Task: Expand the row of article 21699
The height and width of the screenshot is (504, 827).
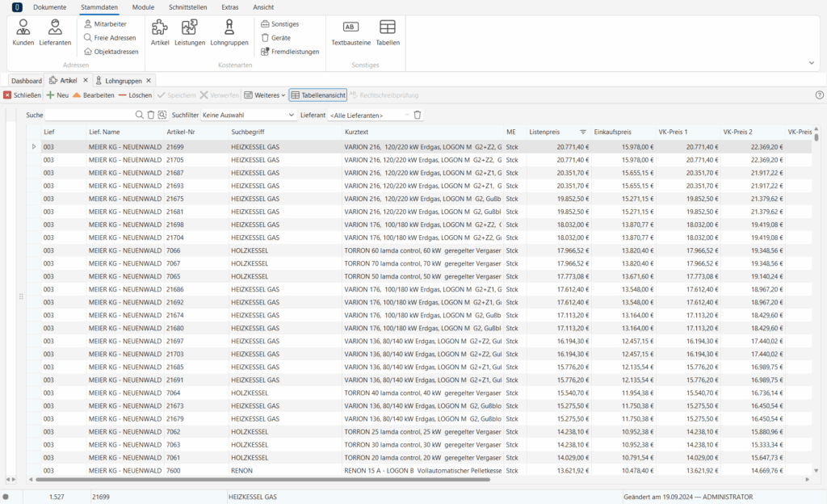Action: coord(34,147)
